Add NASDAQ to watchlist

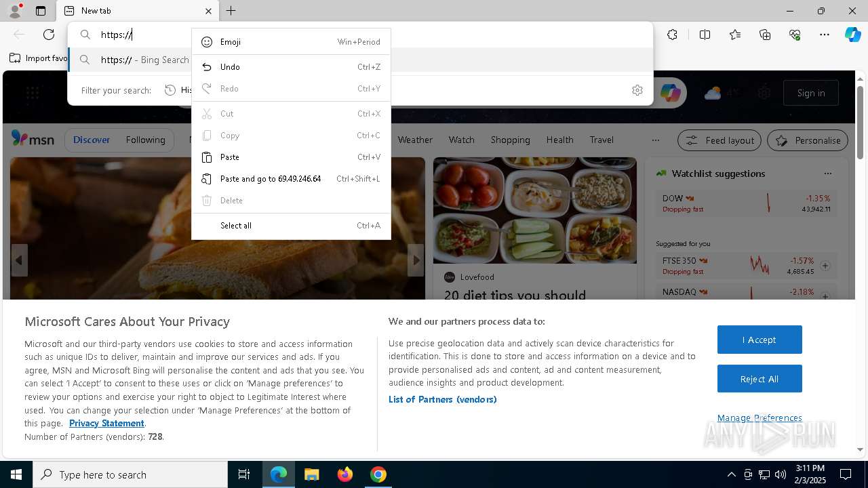point(825,296)
